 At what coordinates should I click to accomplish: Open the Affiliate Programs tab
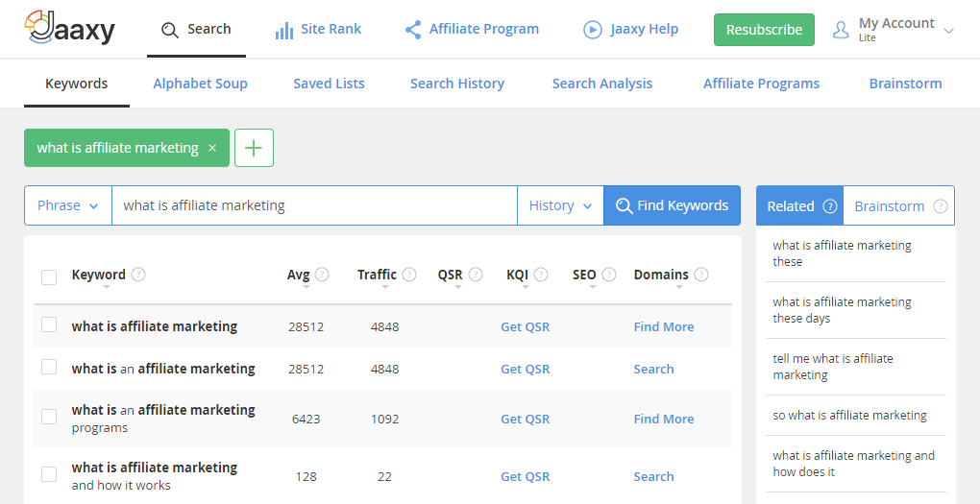click(761, 84)
